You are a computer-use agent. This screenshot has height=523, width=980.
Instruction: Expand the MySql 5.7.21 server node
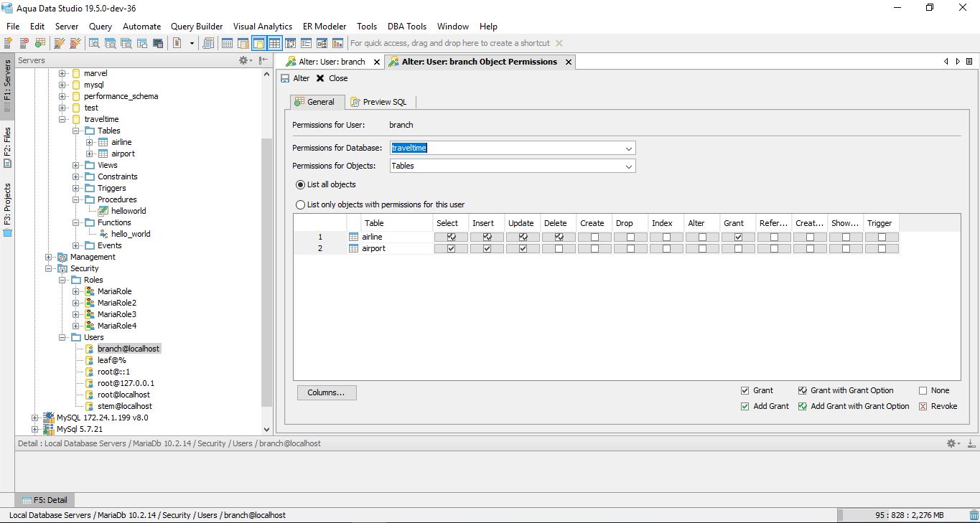[x=34, y=429]
